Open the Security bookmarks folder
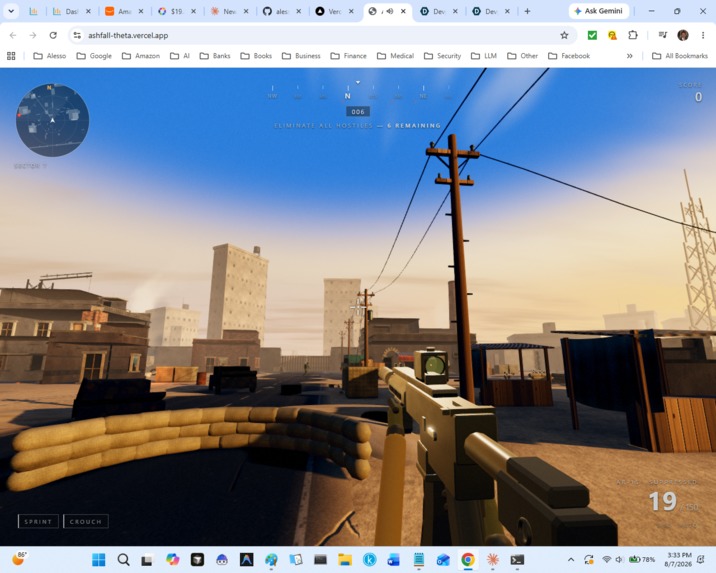The width and height of the screenshot is (716, 573). [442, 56]
